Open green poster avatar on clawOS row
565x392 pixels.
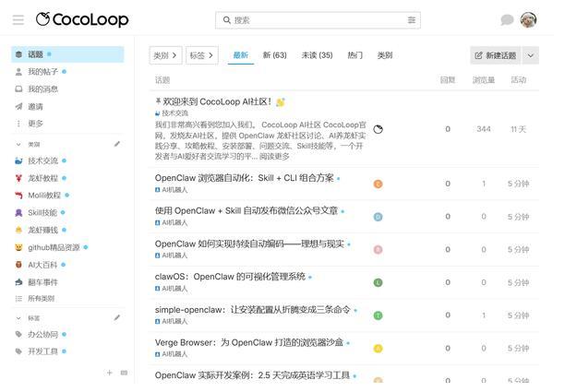[x=378, y=282]
